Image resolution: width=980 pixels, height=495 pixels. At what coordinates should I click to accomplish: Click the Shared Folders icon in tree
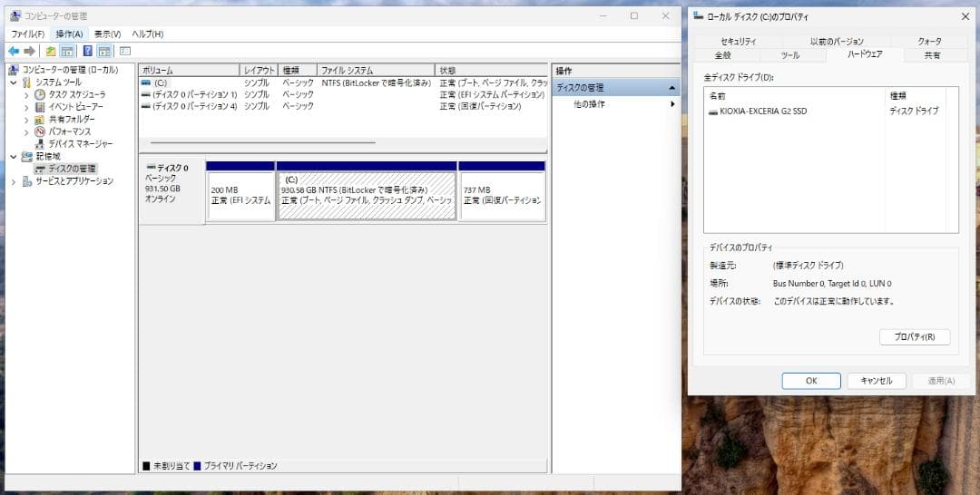pyautogui.click(x=40, y=120)
